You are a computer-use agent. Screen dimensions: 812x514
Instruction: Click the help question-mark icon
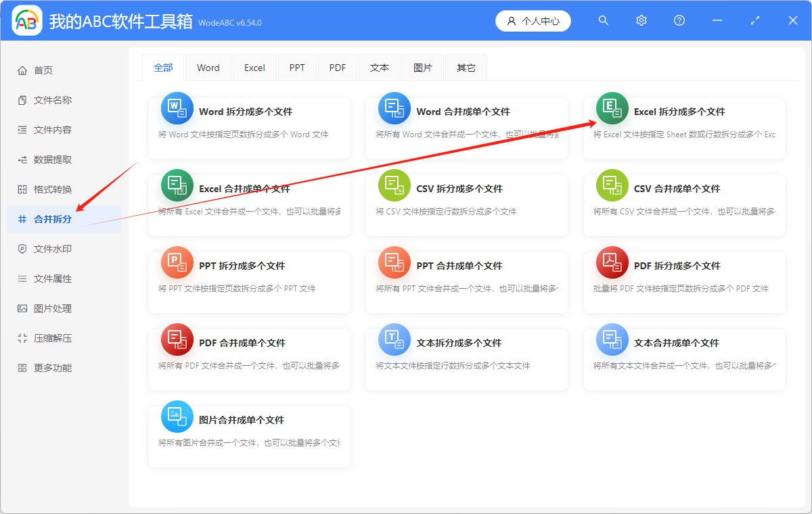[x=679, y=20]
